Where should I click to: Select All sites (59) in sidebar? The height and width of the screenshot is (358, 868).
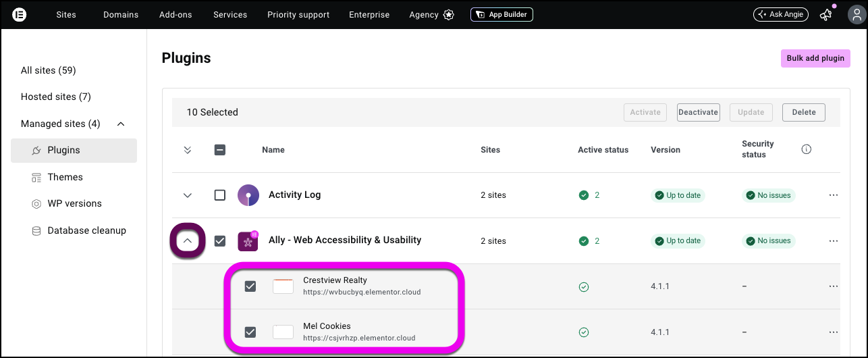[48, 70]
